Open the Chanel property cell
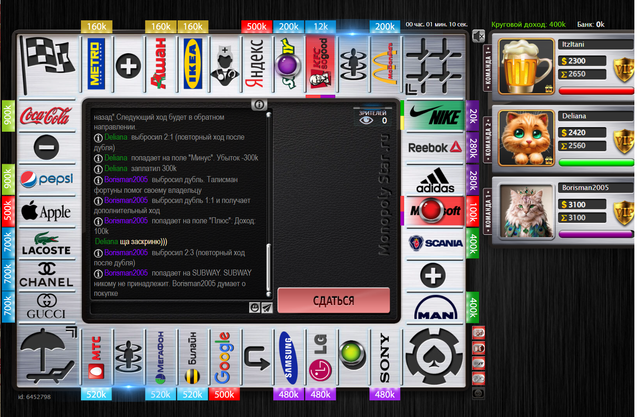This screenshot has width=640, height=417. (x=47, y=275)
